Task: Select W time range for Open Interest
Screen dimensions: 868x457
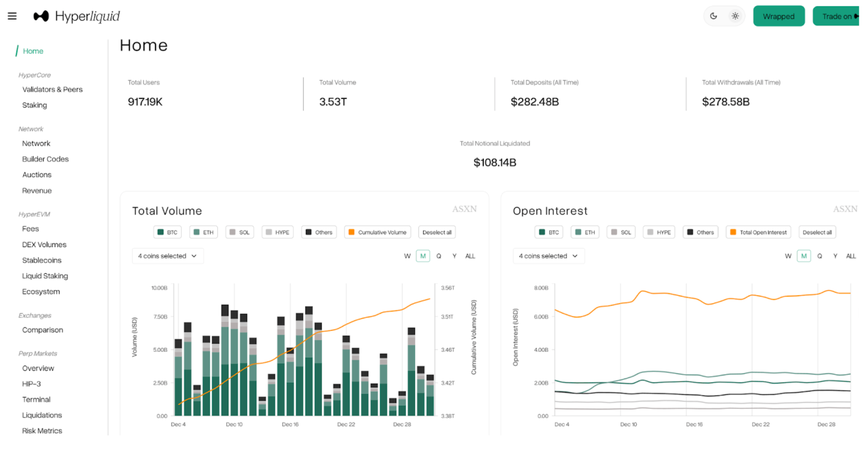Action: tap(788, 256)
